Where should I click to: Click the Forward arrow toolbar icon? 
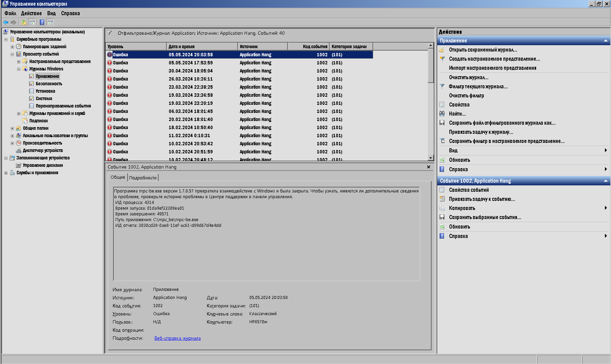tap(13, 23)
